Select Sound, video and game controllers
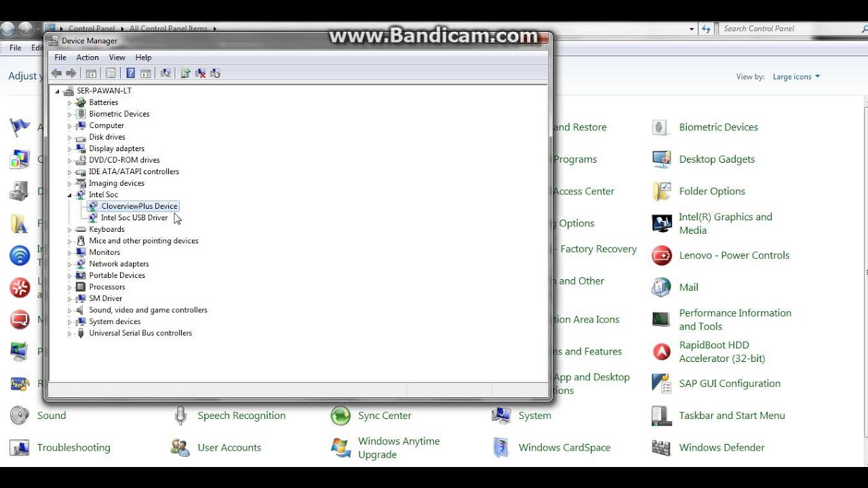 pos(148,310)
